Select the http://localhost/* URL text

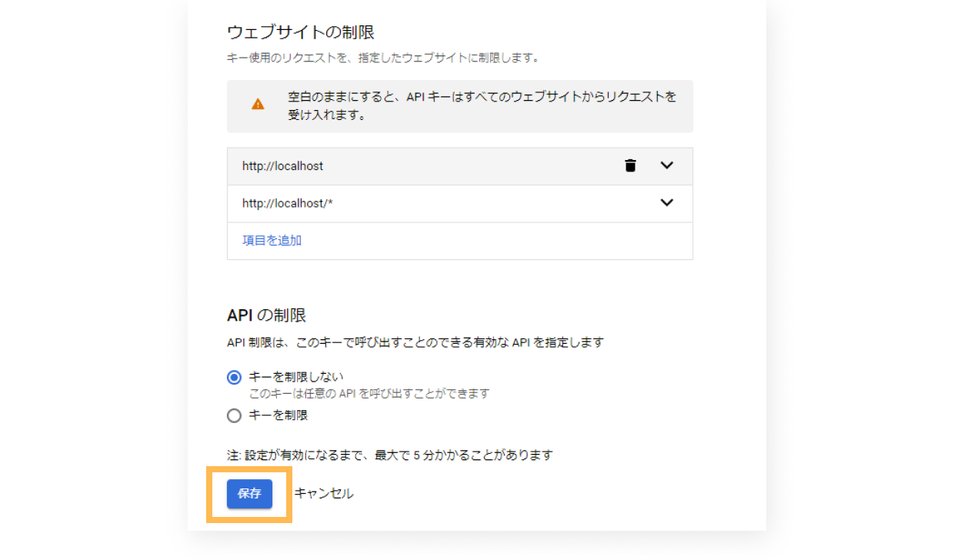(x=287, y=204)
